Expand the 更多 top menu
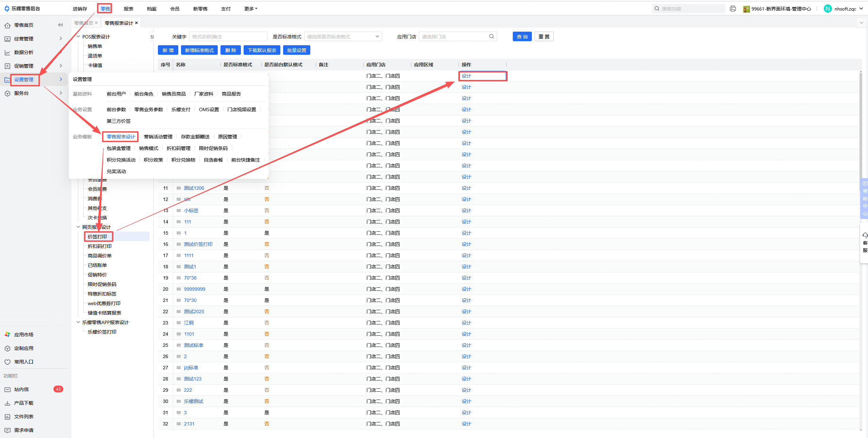Viewport: 868px width, 438px height. click(250, 9)
